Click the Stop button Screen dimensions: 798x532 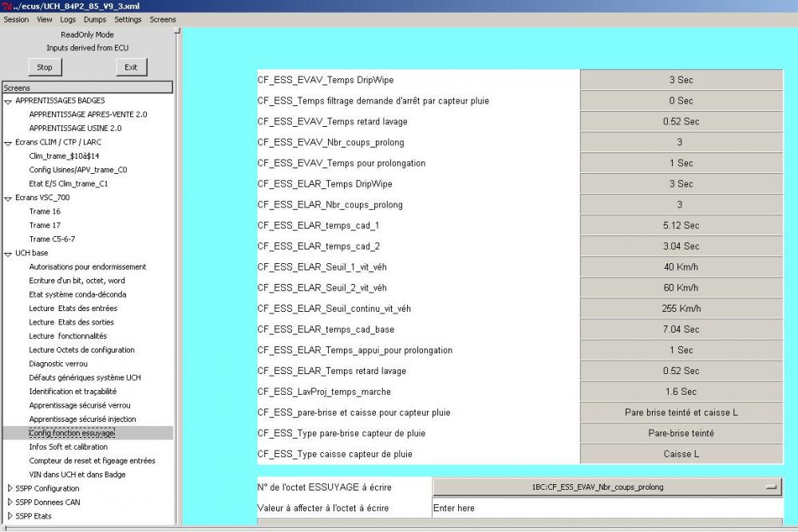(44, 67)
